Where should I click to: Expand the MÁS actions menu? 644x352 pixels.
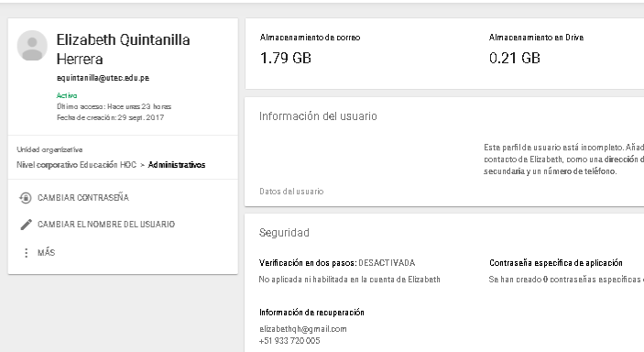pyautogui.click(x=46, y=252)
